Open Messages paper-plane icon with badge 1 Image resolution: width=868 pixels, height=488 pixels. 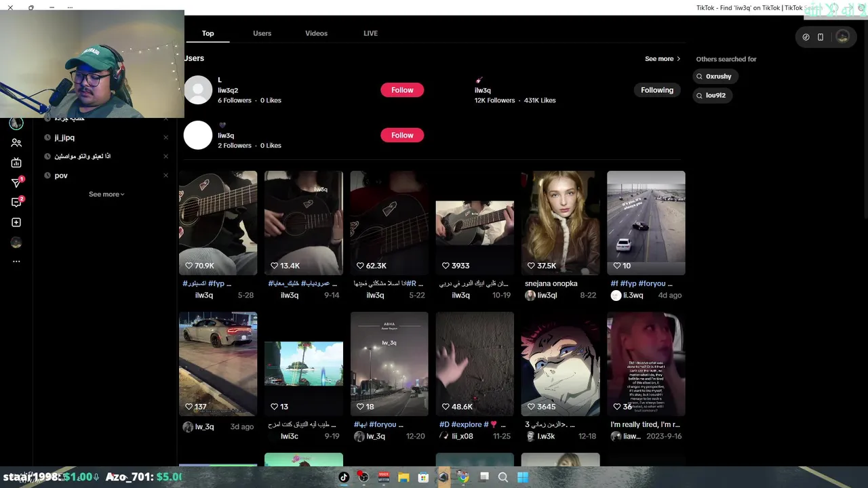pos(16,183)
